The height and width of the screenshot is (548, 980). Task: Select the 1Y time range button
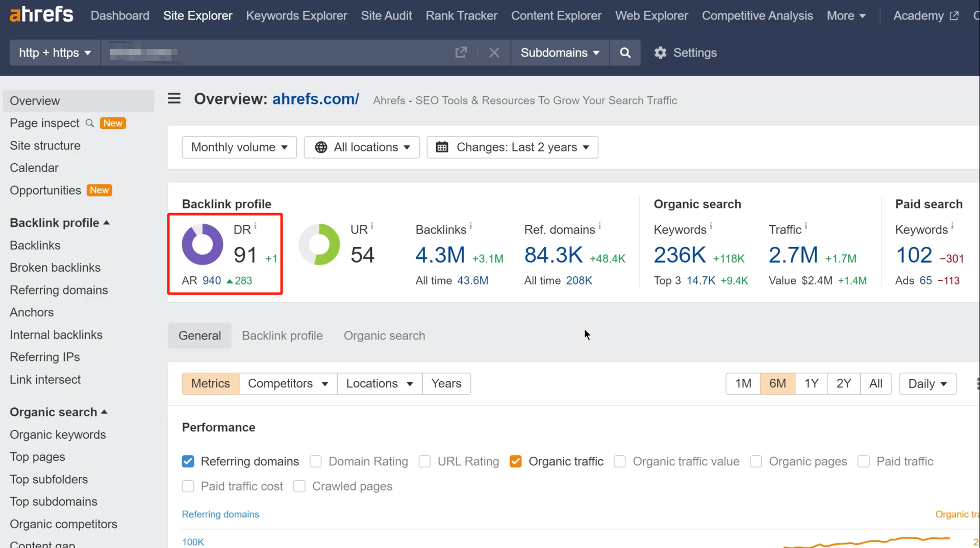pos(811,383)
